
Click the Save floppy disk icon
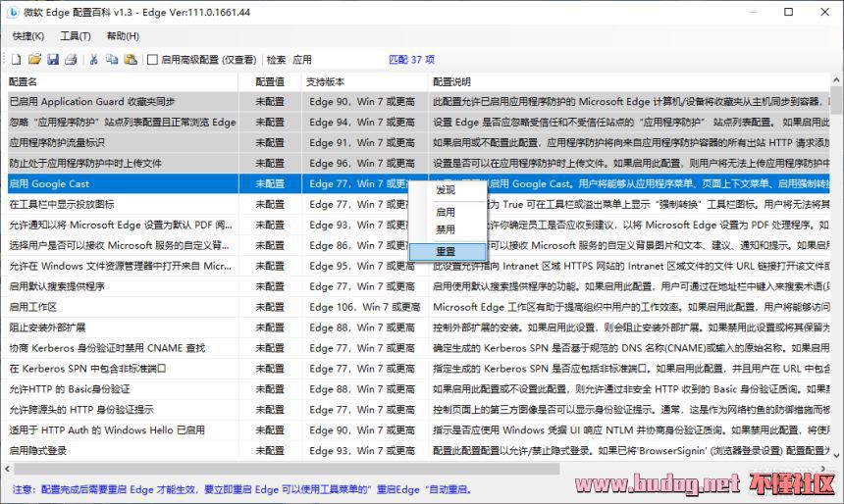(x=53, y=60)
